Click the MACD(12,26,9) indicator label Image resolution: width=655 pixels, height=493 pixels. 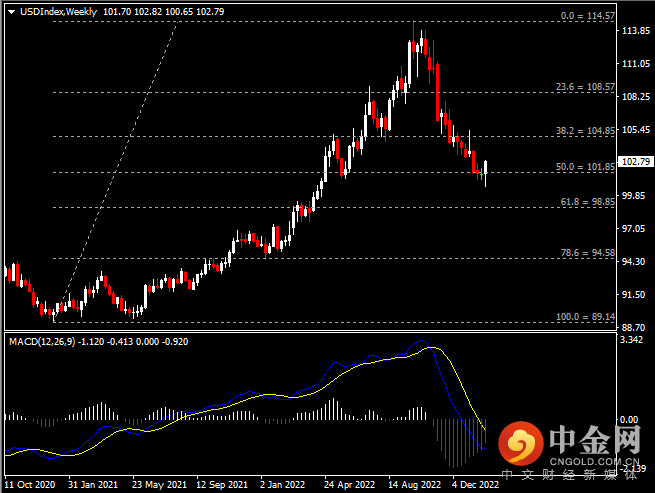tap(42, 341)
